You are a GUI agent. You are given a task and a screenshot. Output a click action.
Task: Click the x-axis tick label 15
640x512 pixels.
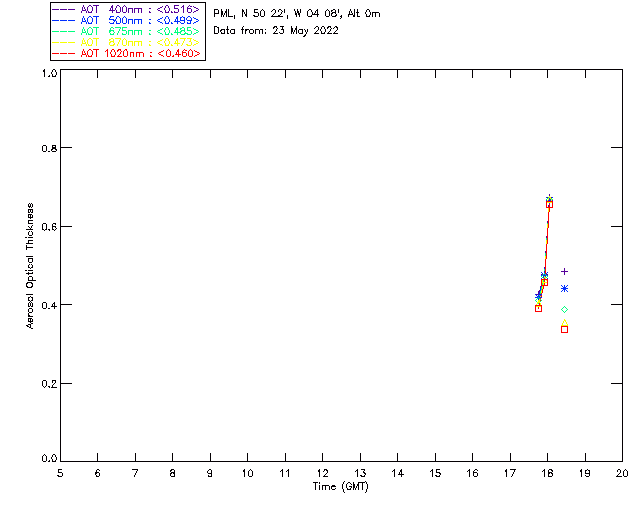(x=435, y=473)
